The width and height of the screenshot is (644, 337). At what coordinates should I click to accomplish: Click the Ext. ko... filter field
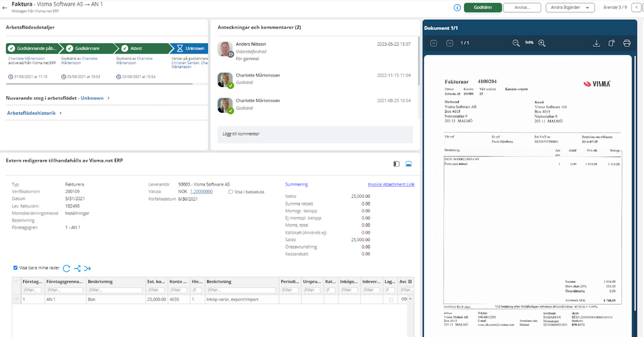click(156, 290)
